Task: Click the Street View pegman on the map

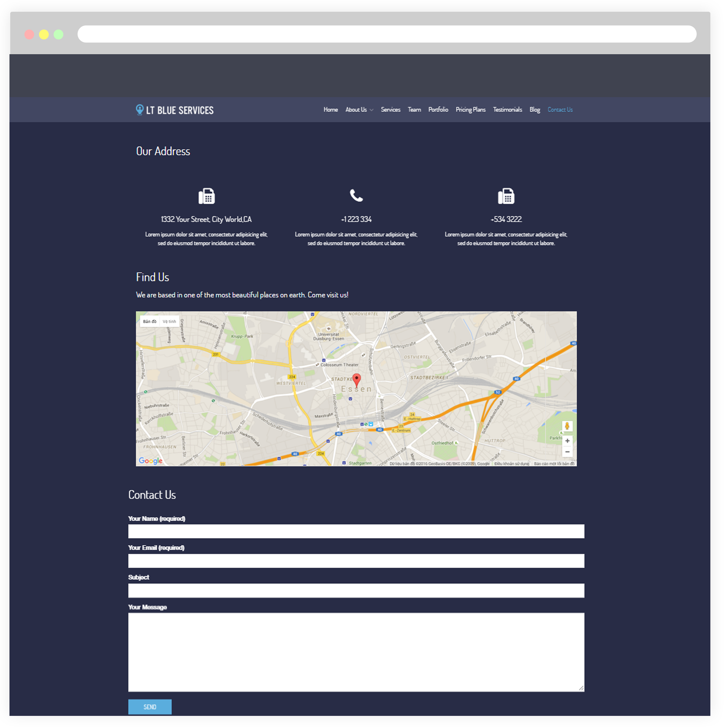Action: 567,426
